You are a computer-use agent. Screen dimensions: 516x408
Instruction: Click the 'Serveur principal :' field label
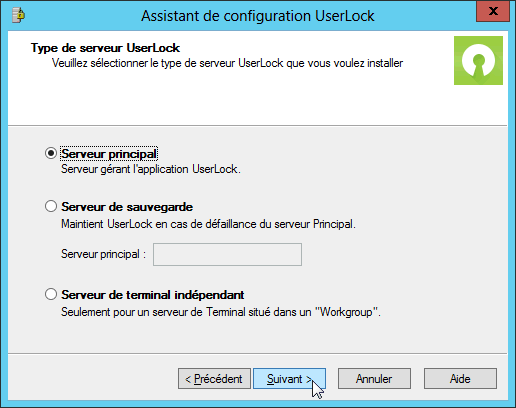pyautogui.click(x=104, y=254)
